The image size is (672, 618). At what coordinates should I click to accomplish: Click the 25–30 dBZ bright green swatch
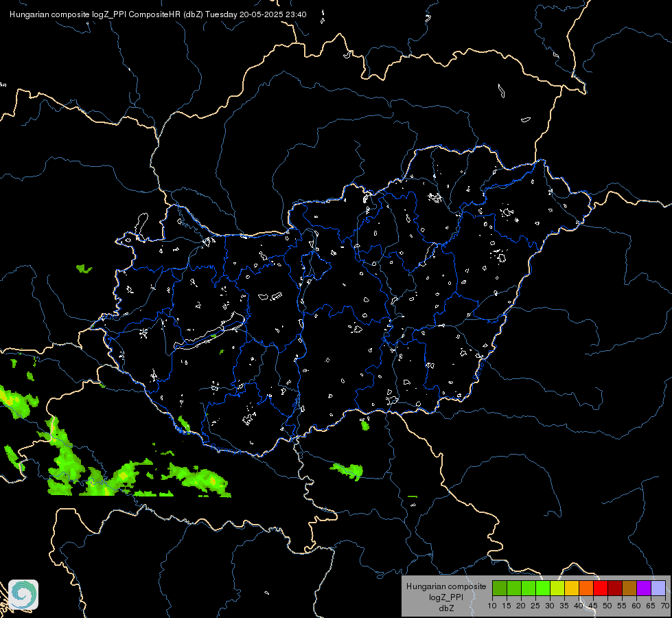click(543, 588)
